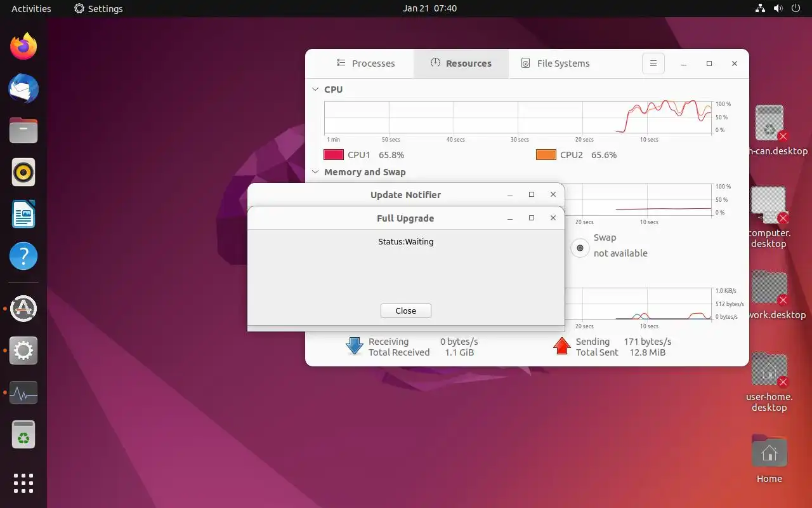
Task: Click the network history graph
Action: pos(638,304)
